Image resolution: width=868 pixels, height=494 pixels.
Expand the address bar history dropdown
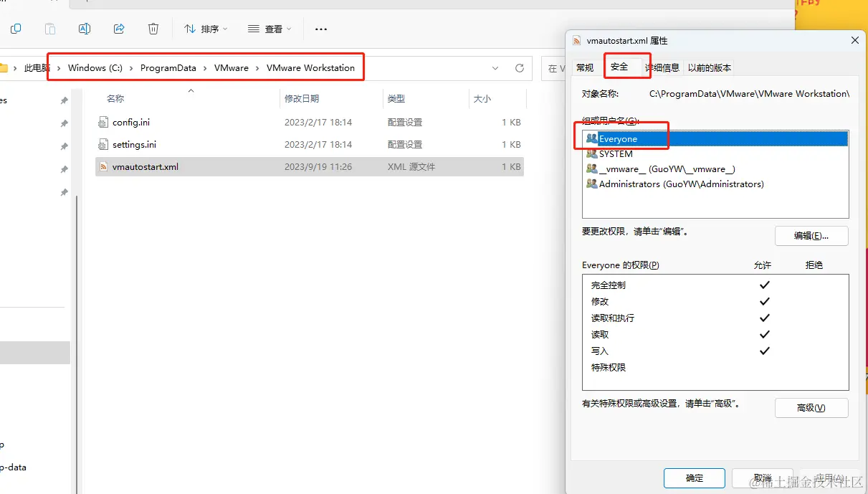pyautogui.click(x=495, y=68)
